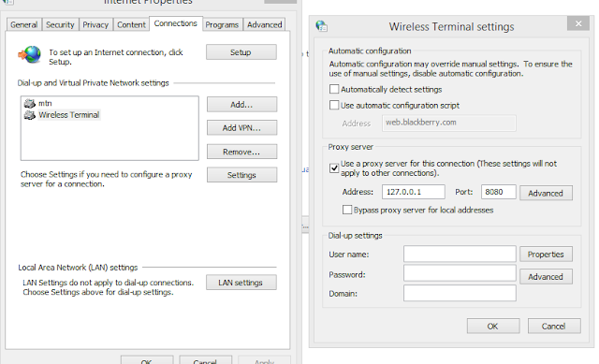
Task: Enable Use automatic configuration script checkbox
Action: click(334, 105)
